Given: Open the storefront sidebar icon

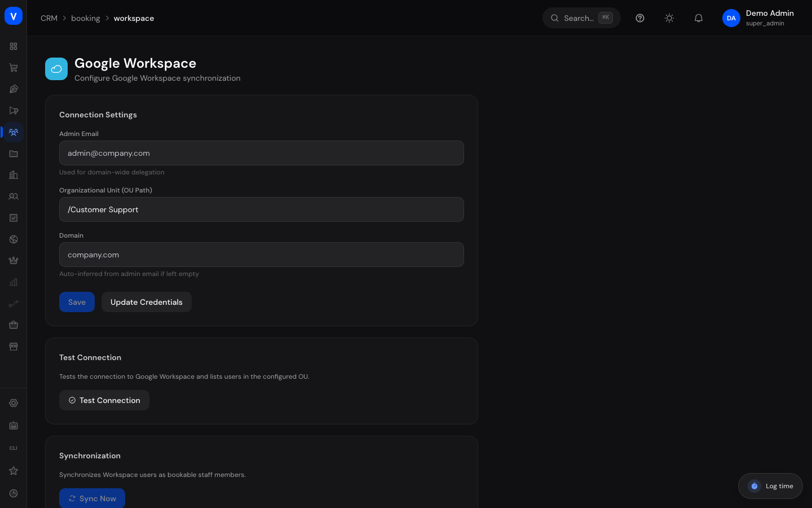Looking at the screenshot, I should click(14, 347).
